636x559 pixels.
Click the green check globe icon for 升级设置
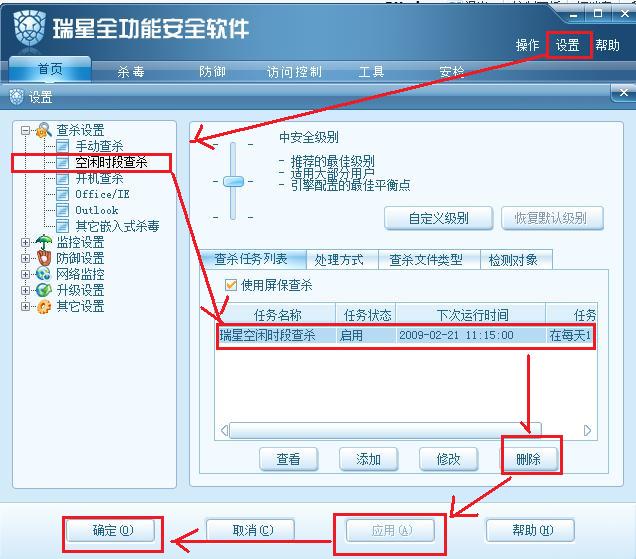point(44,290)
